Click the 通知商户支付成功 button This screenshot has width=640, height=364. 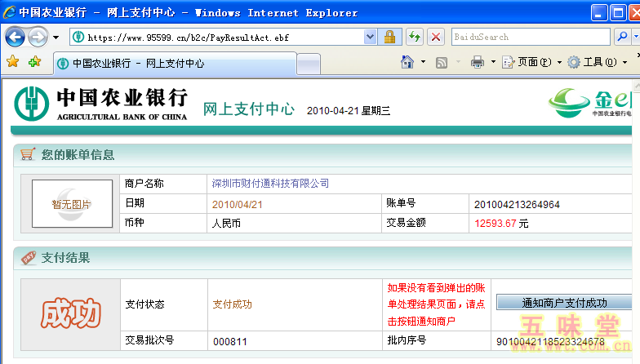click(x=564, y=303)
